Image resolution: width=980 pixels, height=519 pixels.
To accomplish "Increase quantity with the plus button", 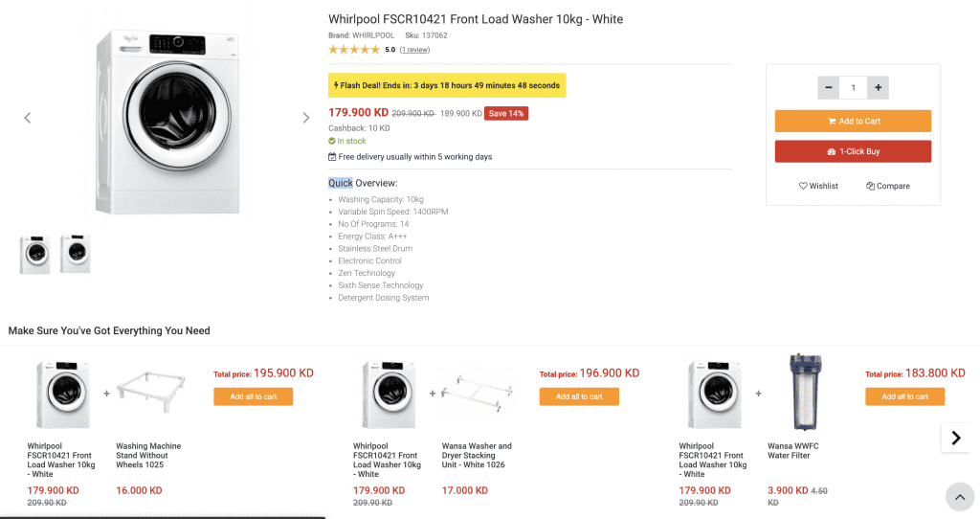I will point(879,88).
